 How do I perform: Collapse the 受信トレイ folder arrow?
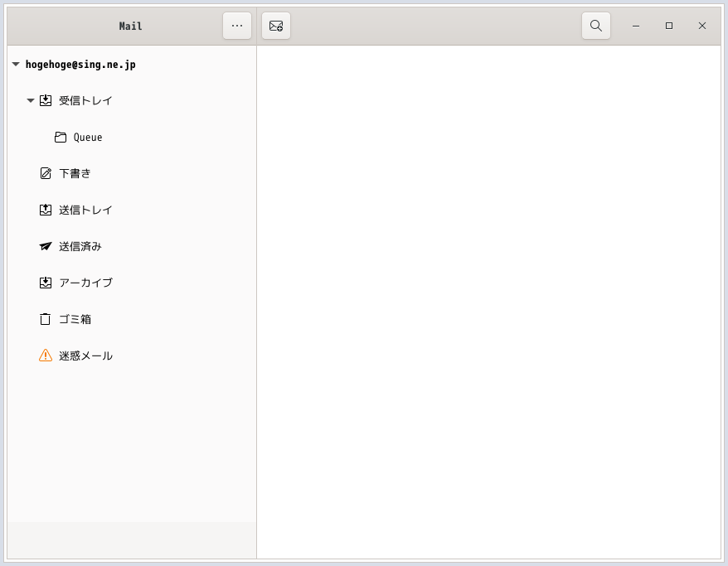[31, 100]
